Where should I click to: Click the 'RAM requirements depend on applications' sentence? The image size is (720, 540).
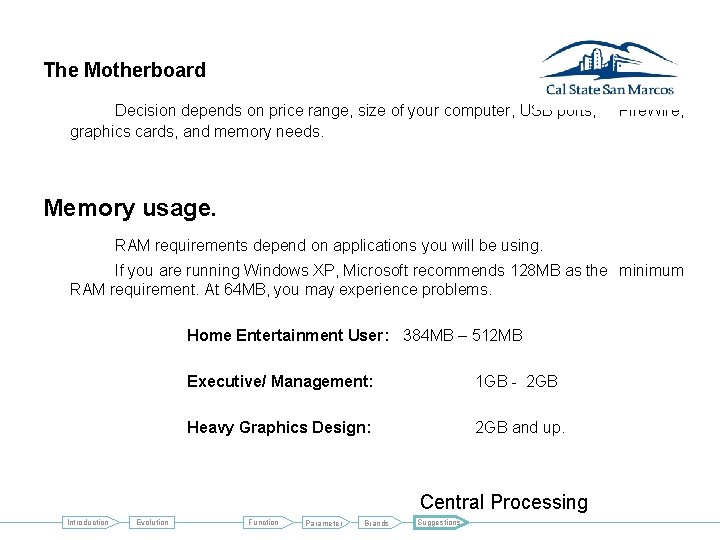click(329, 246)
